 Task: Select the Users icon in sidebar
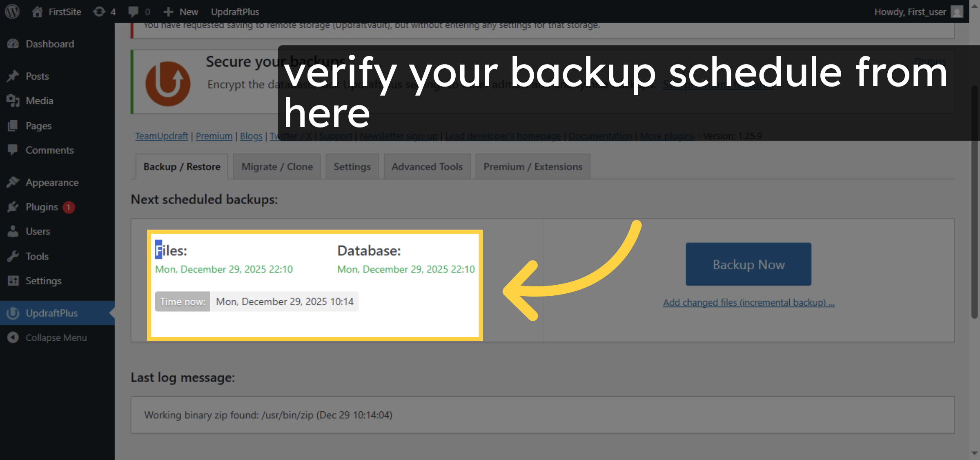pos(13,231)
